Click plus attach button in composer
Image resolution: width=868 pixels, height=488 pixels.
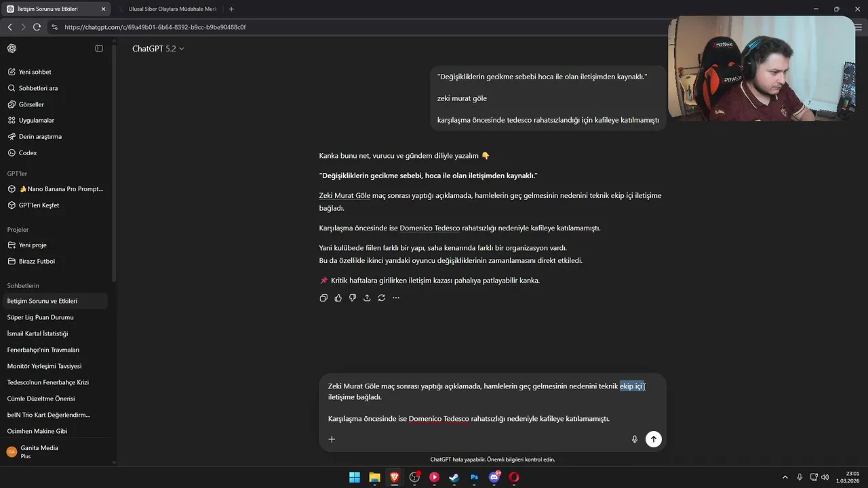coord(332,439)
